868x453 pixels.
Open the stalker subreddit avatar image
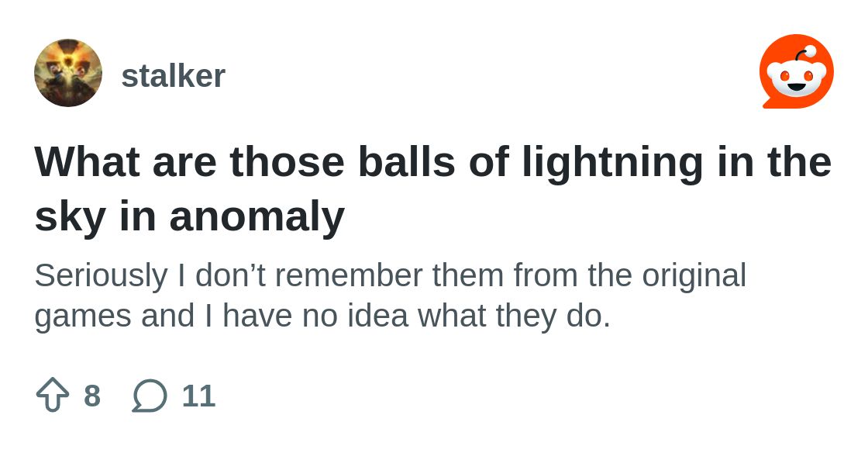tap(68, 73)
